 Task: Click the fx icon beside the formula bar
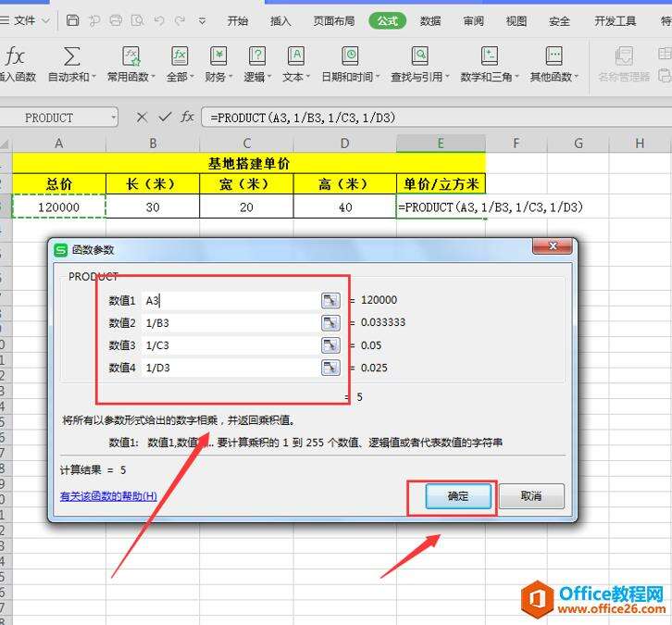(x=187, y=117)
